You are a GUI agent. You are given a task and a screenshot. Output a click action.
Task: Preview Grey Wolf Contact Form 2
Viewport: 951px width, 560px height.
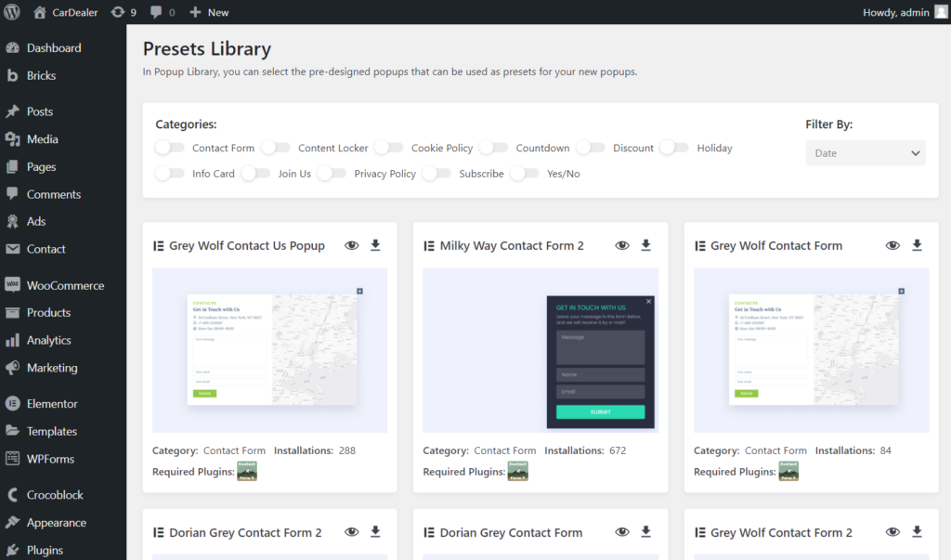point(892,532)
